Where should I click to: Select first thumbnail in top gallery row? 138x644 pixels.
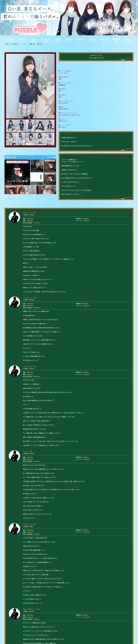point(11,126)
